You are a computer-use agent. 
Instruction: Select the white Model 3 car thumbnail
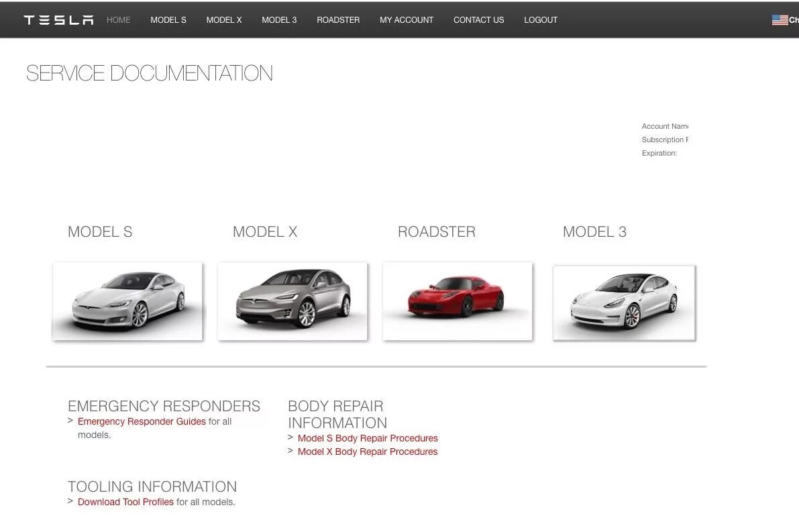(624, 303)
